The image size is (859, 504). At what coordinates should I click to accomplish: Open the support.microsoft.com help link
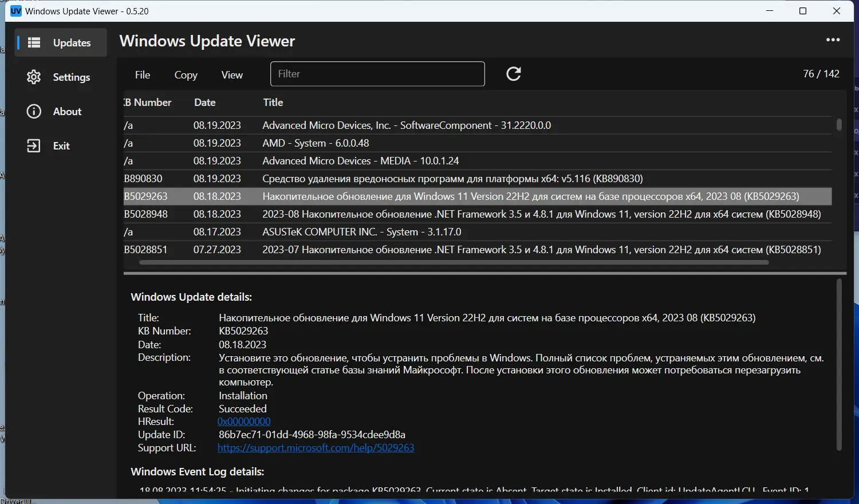[x=316, y=448]
